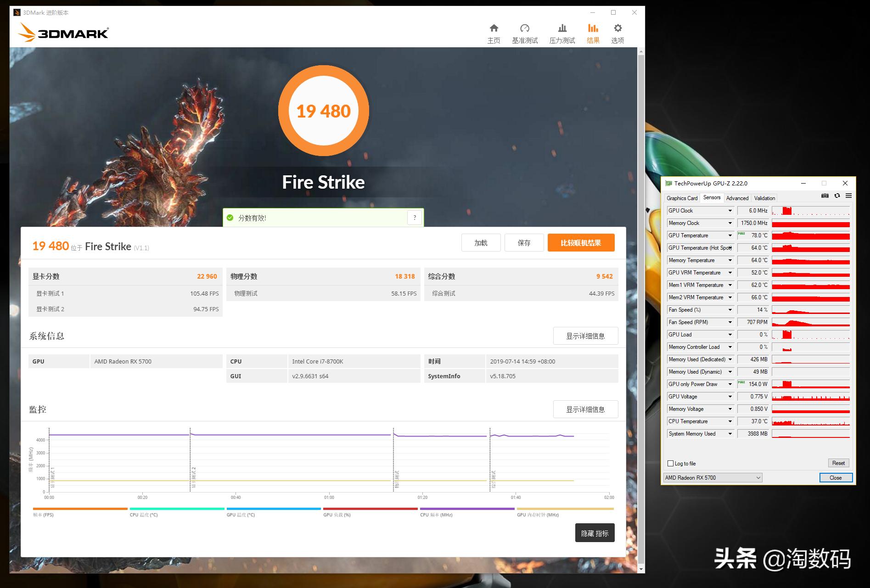The image size is (870, 588).
Task: Tick the Log to file checkbox
Action: 670,463
